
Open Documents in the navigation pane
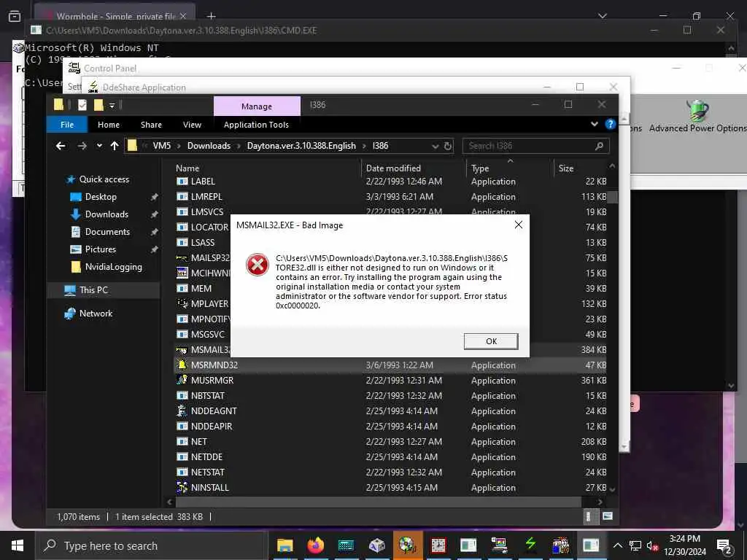tap(107, 232)
